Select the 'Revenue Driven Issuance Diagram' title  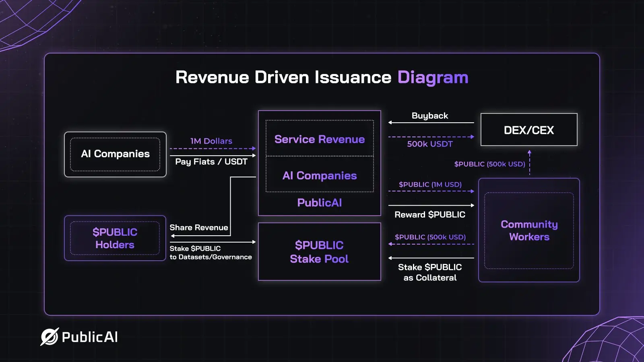point(322,77)
